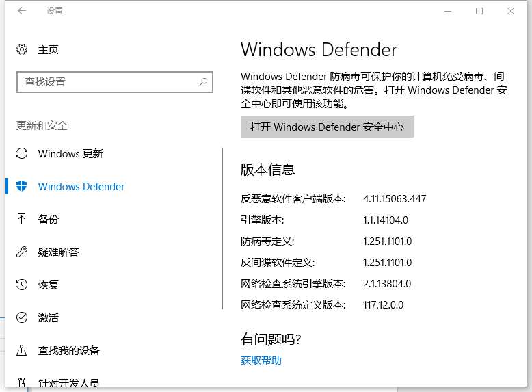The width and height of the screenshot is (532, 392).
Task: Click the 获取帮助 link
Action: pyautogui.click(x=261, y=360)
